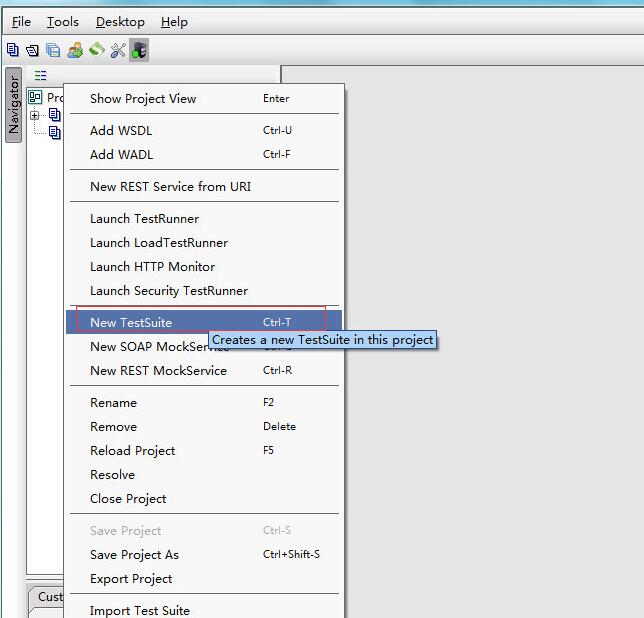Open the Help menu

[x=174, y=22]
